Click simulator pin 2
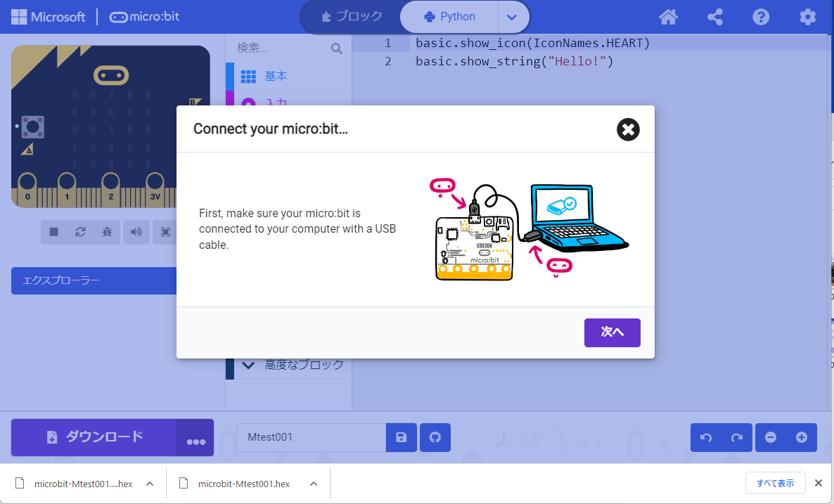 point(110,189)
